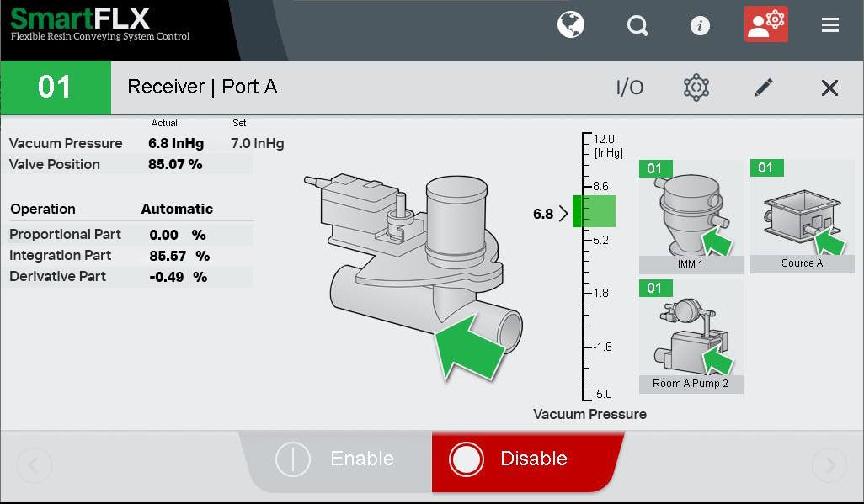Select the green 01 receiver tab
Image resolution: width=864 pixels, height=504 pixels.
[x=56, y=87]
